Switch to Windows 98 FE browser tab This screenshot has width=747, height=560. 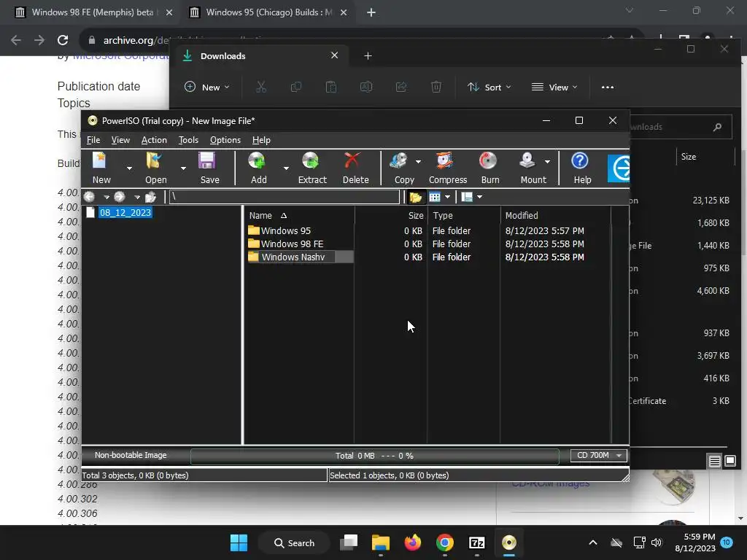coord(92,12)
